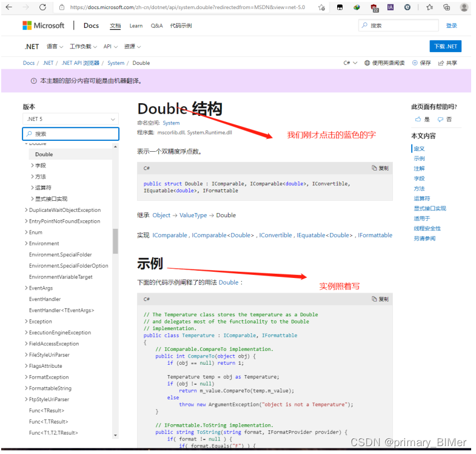Click the search magnifier in the header search box
The width and height of the screenshot is (476, 454).
tap(364, 25)
